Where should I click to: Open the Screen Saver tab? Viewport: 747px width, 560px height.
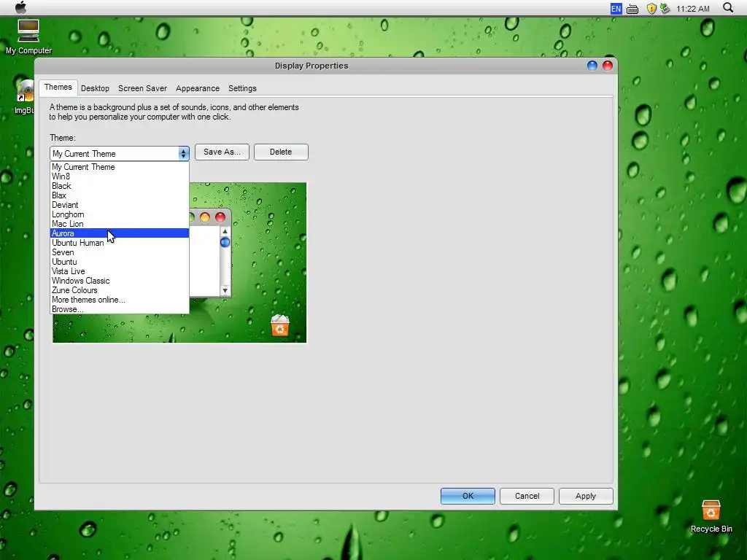(142, 88)
